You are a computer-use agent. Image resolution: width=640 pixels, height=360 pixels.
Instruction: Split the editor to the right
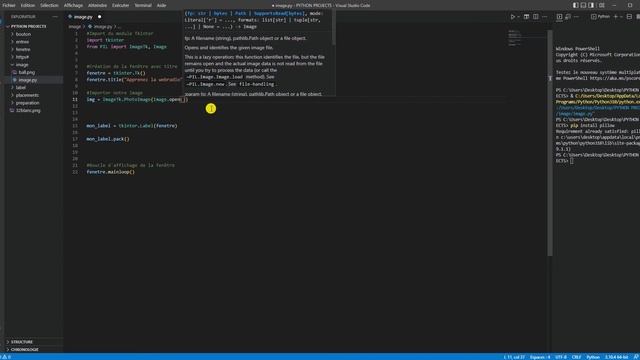[536, 17]
